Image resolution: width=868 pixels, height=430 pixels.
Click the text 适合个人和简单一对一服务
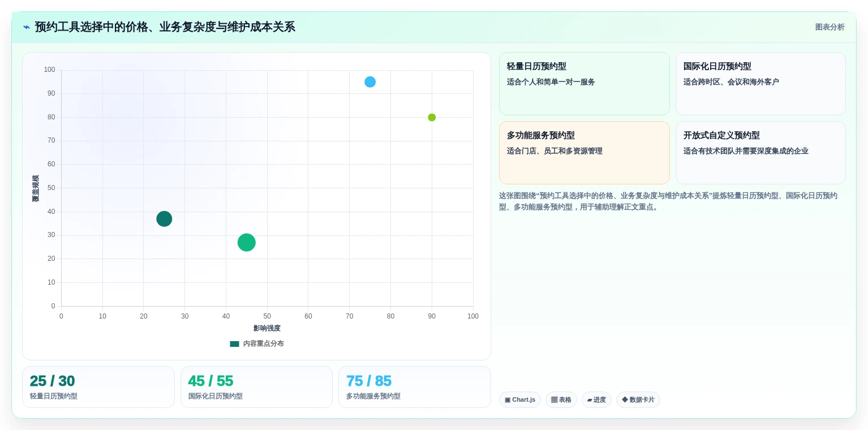click(551, 82)
